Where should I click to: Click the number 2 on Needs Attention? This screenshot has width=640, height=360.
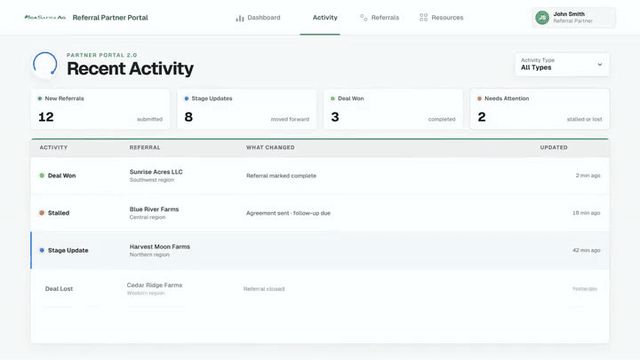[482, 117]
